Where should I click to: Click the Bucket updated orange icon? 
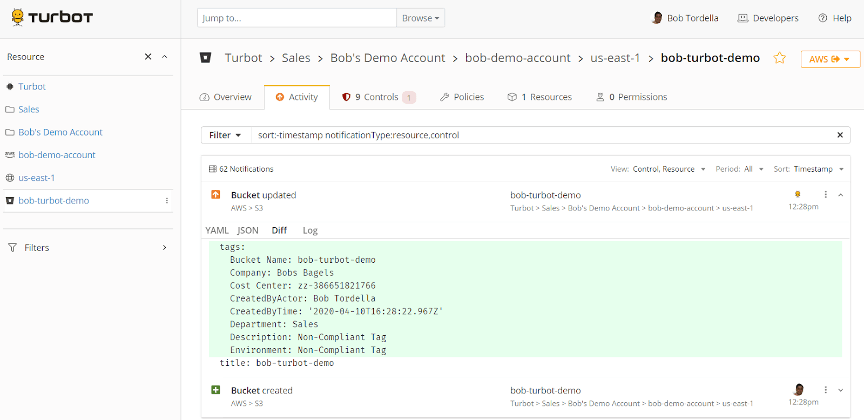(x=215, y=195)
